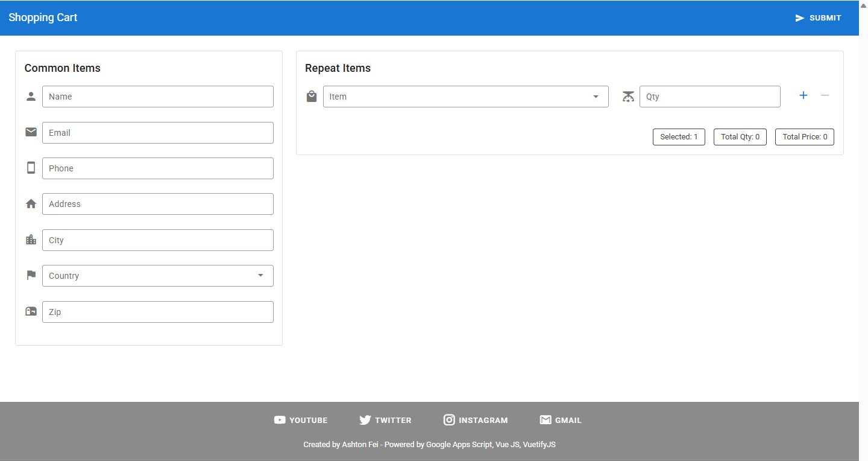Click the shopping bag icon beside Item
The image size is (868, 461).
tap(312, 97)
